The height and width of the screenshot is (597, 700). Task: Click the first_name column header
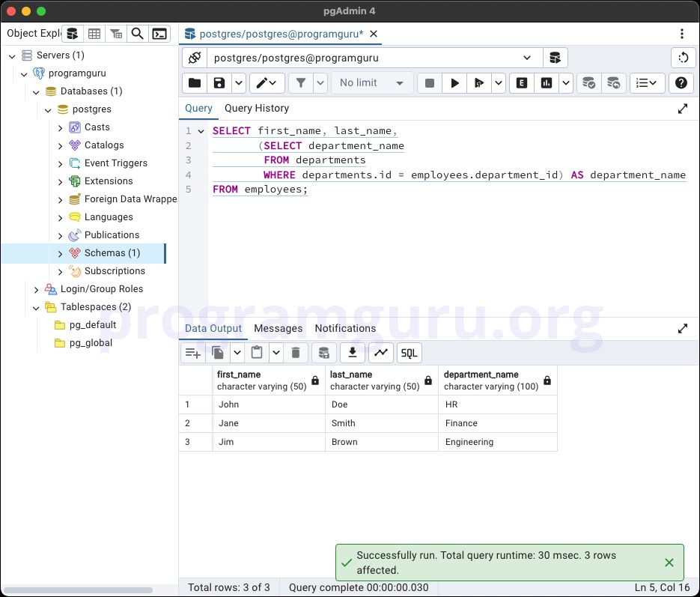pyautogui.click(x=268, y=380)
